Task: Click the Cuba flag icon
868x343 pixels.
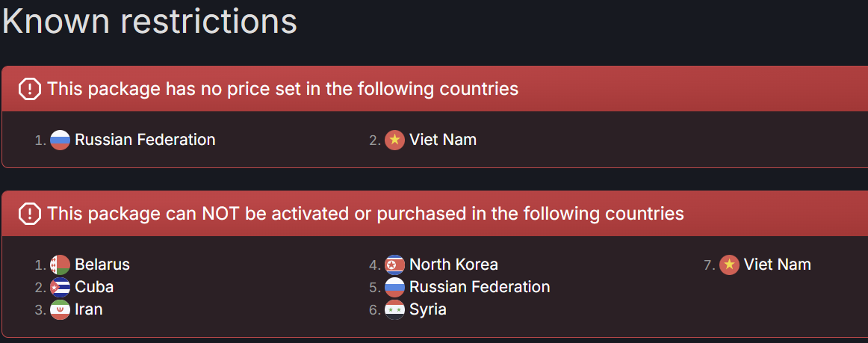Action: point(60,287)
